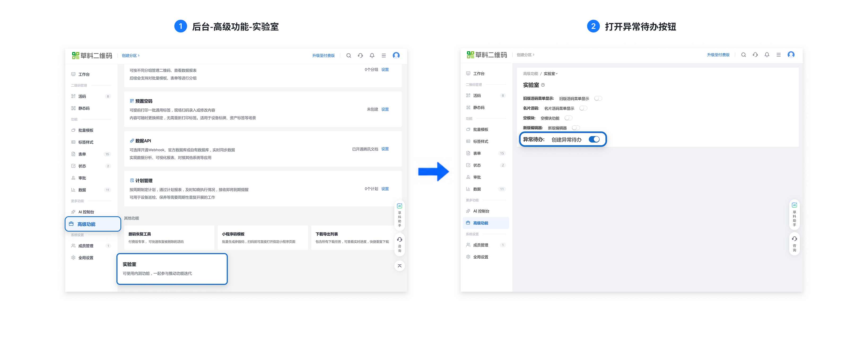Click headset support icon in right screenshot header
The height and width of the screenshot is (340, 868).
[755, 55]
